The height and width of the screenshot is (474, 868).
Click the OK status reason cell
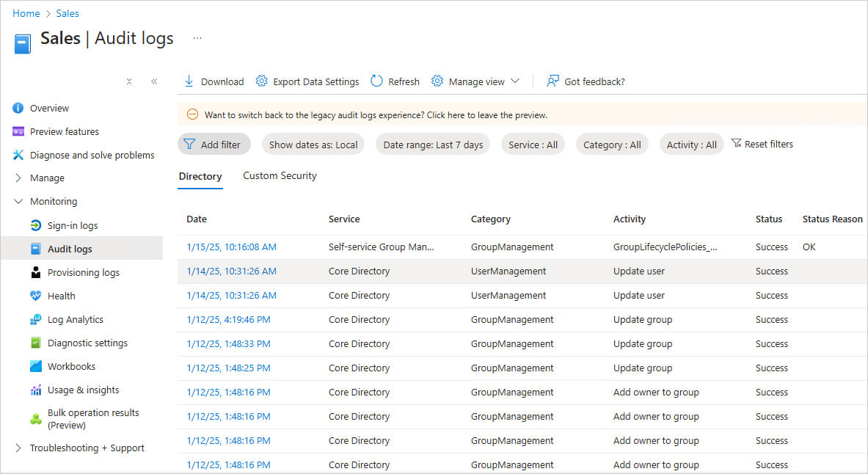[809, 247]
